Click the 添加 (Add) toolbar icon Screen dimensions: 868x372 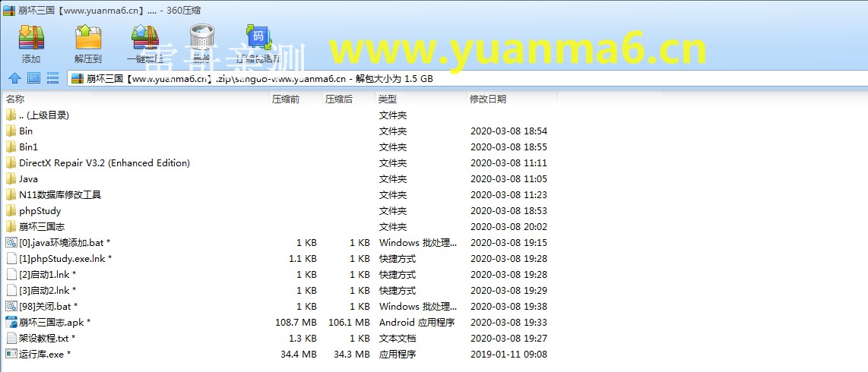click(x=31, y=38)
